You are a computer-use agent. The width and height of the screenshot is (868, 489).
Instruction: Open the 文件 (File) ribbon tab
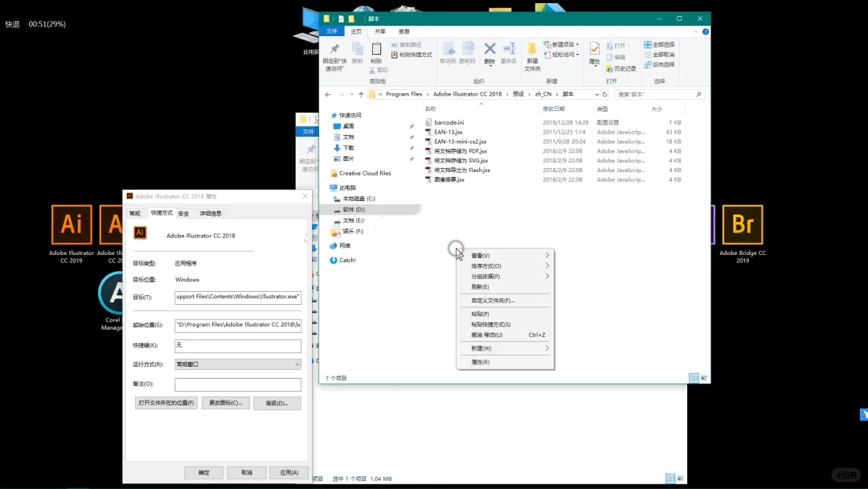(332, 31)
